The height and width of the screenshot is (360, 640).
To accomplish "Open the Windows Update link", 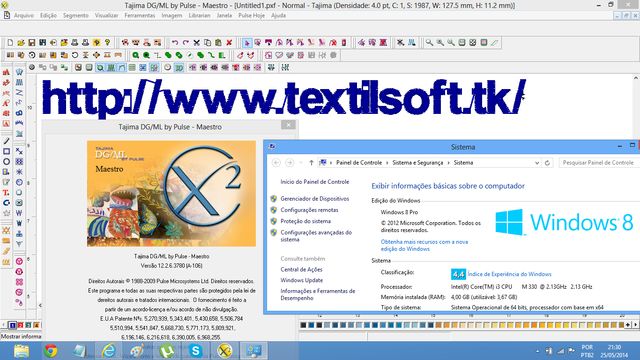I will (x=302, y=280).
